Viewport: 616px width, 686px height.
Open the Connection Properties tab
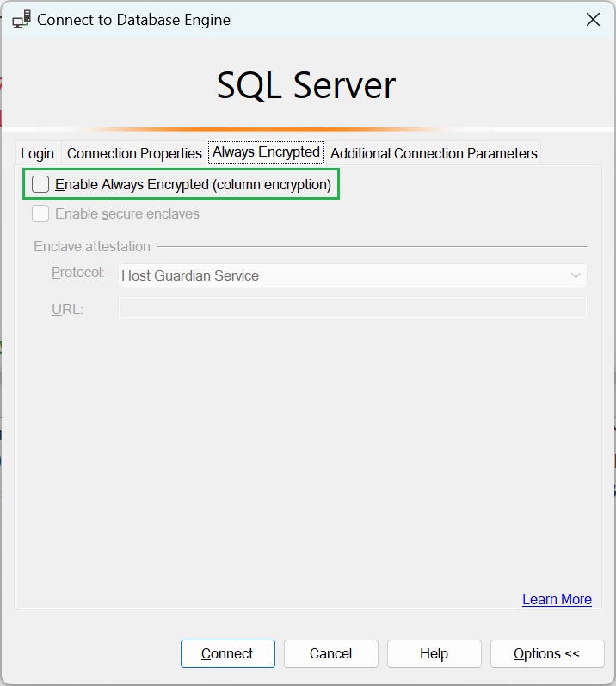tap(134, 153)
